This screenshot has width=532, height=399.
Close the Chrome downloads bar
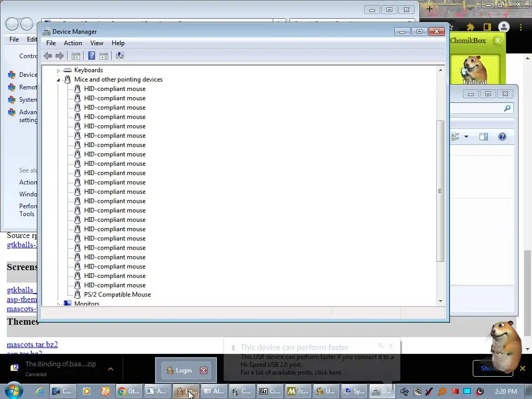[523, 368]
